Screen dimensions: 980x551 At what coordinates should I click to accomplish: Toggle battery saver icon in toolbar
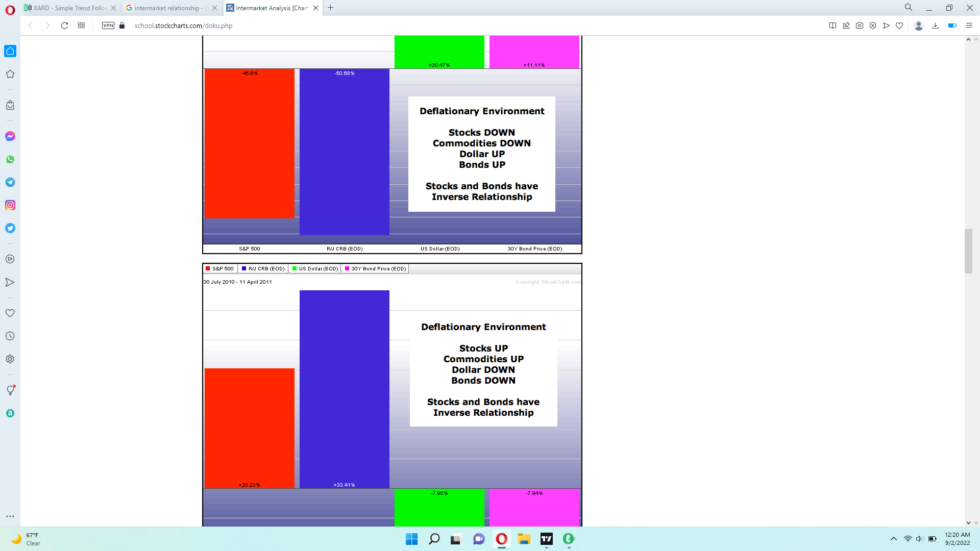[x=952, y=26]
